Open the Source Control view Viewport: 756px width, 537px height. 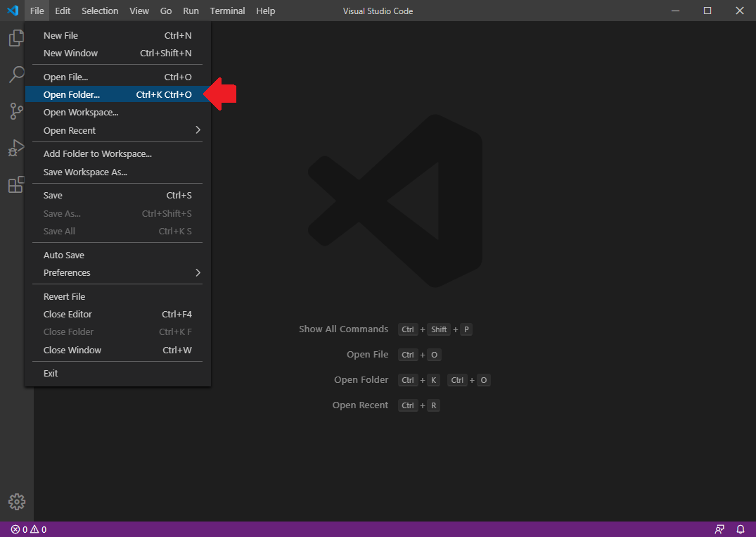tap(16, 111)
